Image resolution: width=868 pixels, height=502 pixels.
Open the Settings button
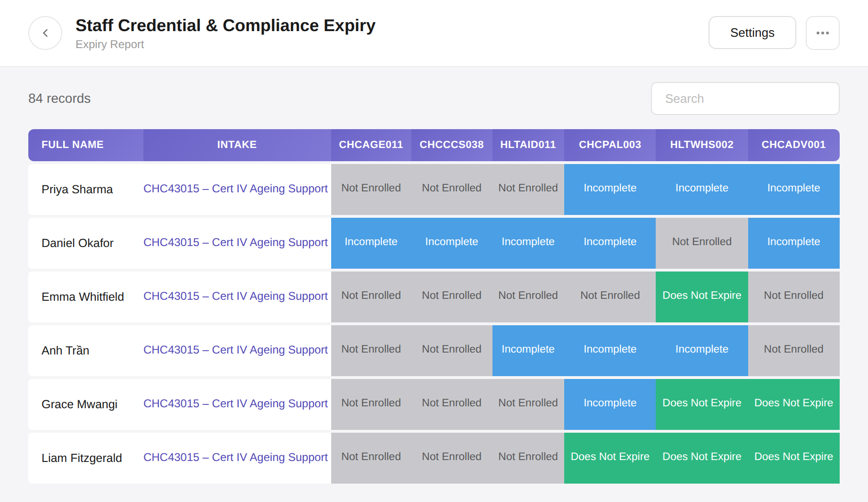752,33
